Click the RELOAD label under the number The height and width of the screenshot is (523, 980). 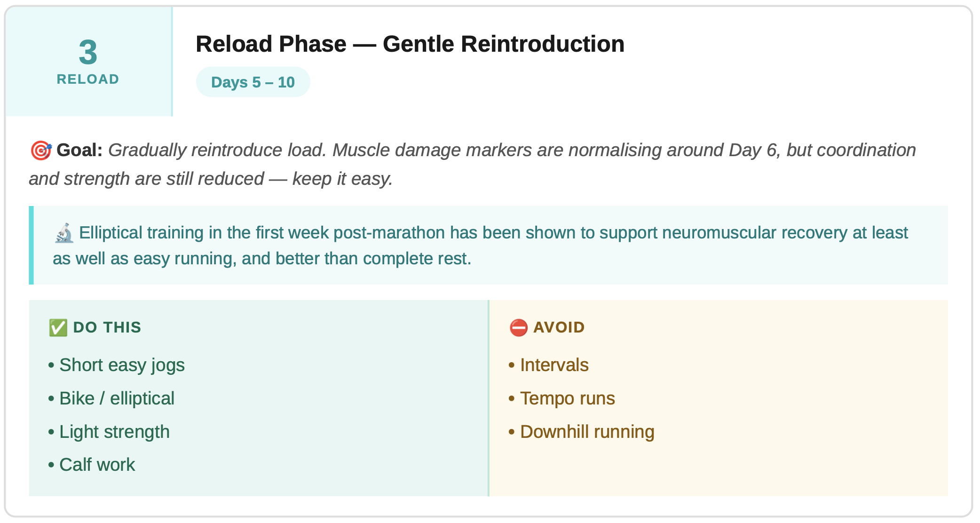click(x=88, y=79)
